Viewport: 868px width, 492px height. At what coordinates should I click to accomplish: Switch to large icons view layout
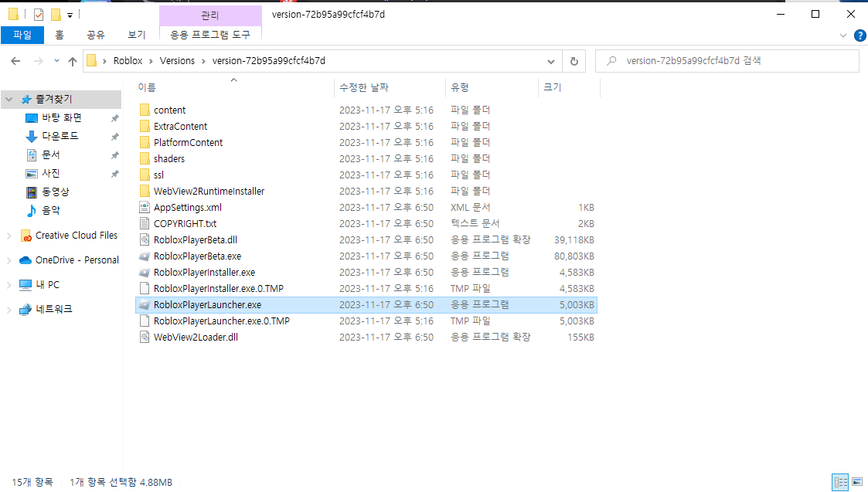point(857,482)
